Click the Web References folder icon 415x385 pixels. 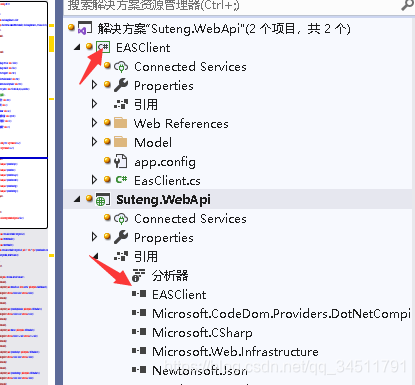[x=120, y=123]
